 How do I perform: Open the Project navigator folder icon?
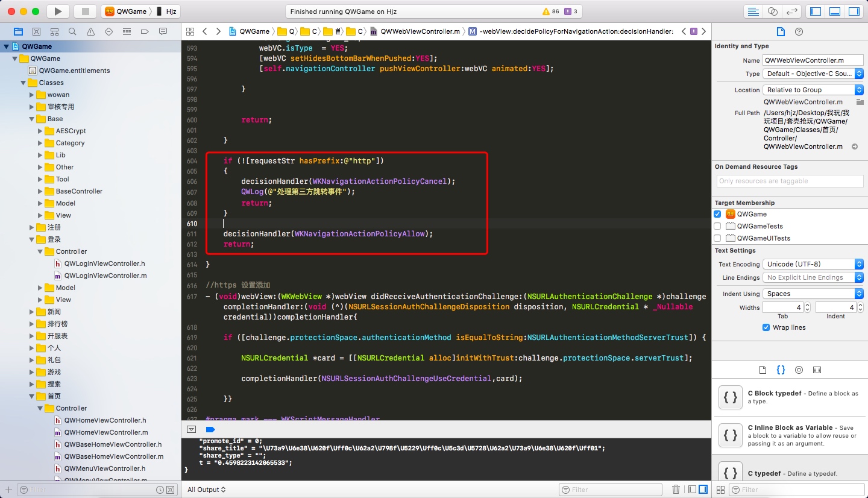click(x=18, y=31)
